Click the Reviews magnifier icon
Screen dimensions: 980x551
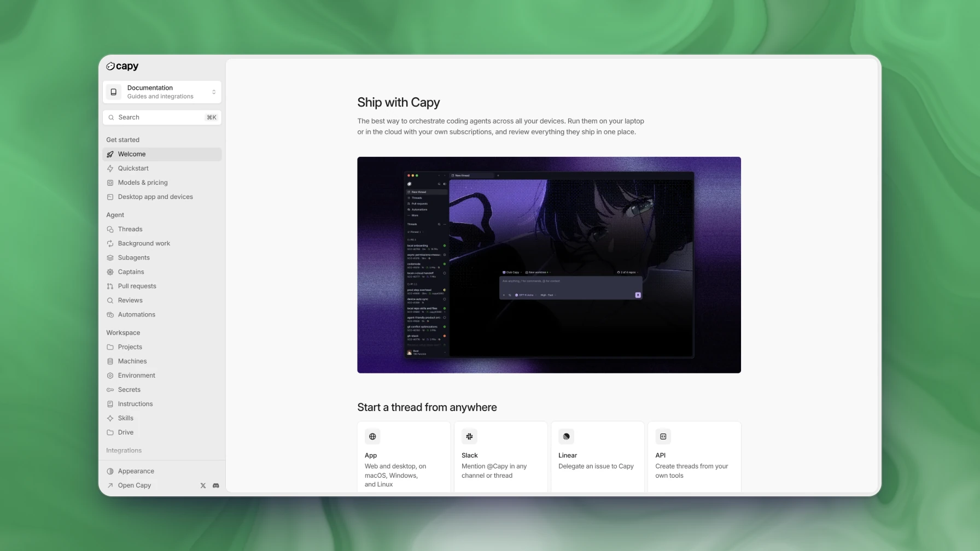click(x=110, y=300)
